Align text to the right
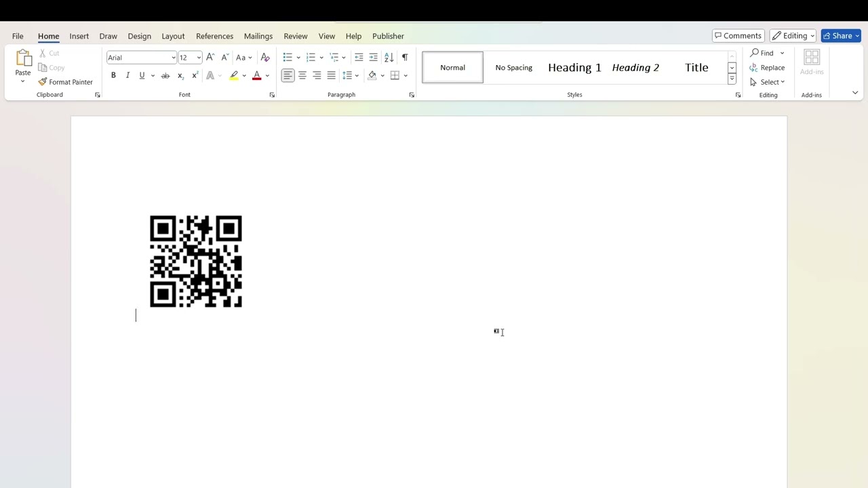The width and height of the screenshot is (868, 488). 317,75
